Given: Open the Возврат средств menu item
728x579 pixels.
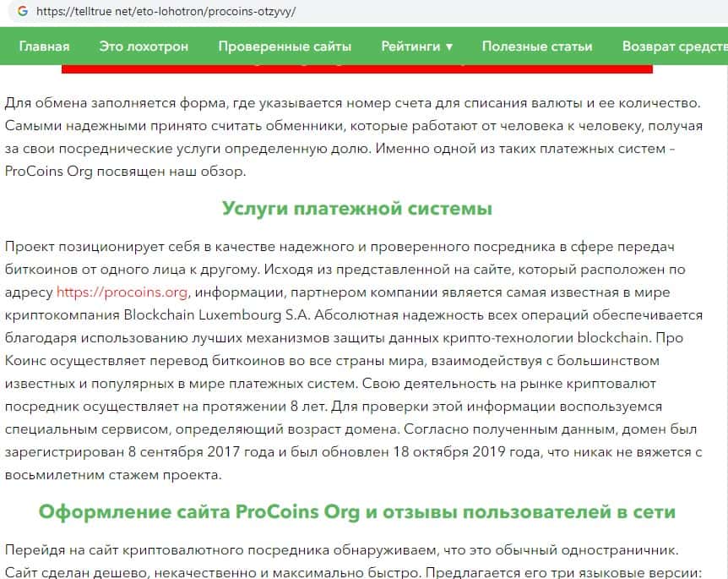Looking at the screenshot, I should (x=675, y=46).
